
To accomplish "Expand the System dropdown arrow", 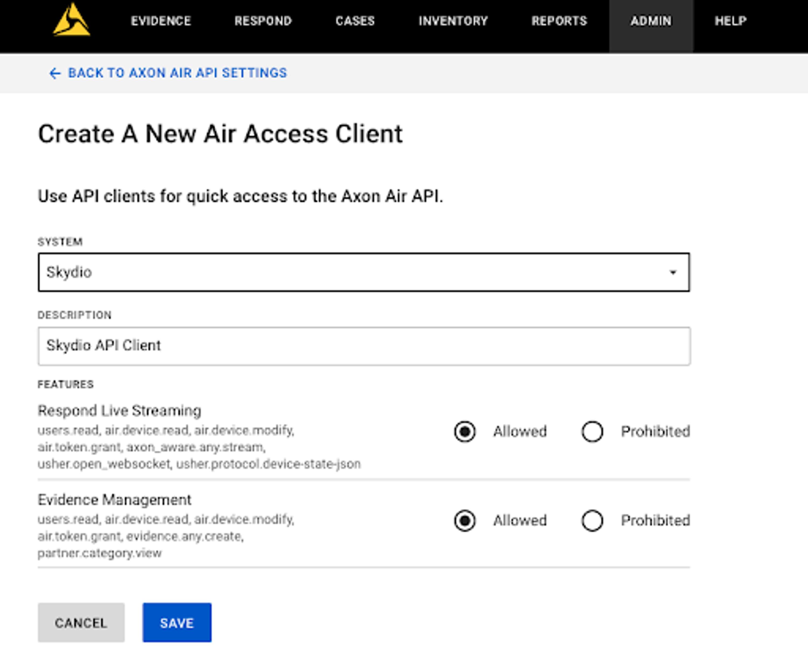I will (673, 272).
